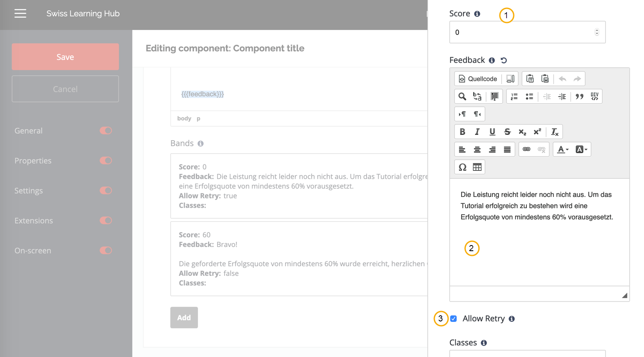Screen dimensions: 644x357
Task: Uncheck the Allow Retry checkbox
Action: (453, 319)
